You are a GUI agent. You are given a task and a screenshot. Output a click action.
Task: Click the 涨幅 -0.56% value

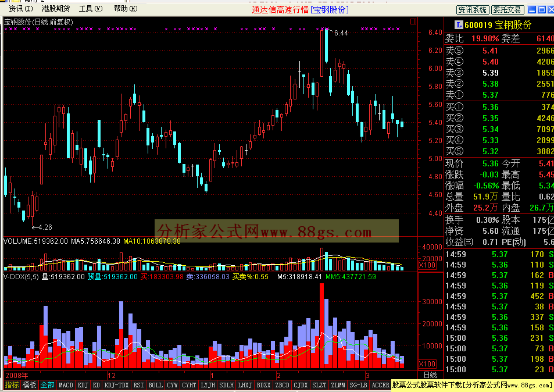click(x=486, y=186)
